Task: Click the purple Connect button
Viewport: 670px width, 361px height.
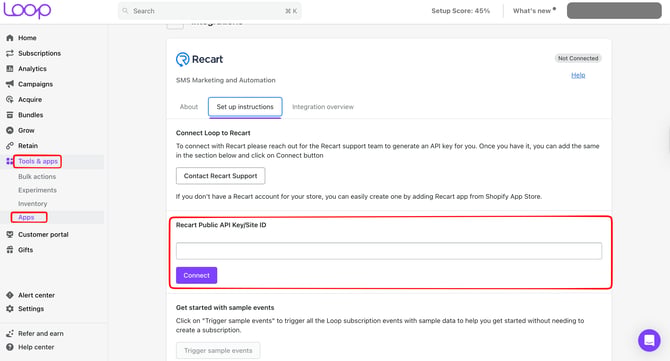Action: [x=197, y=276]
